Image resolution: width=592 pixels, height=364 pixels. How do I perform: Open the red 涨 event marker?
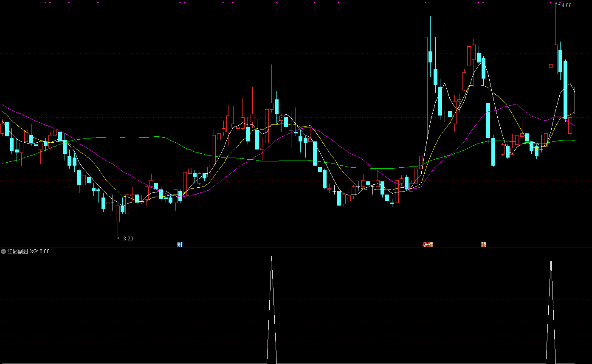pyautogui.click(x=425, y=244)
